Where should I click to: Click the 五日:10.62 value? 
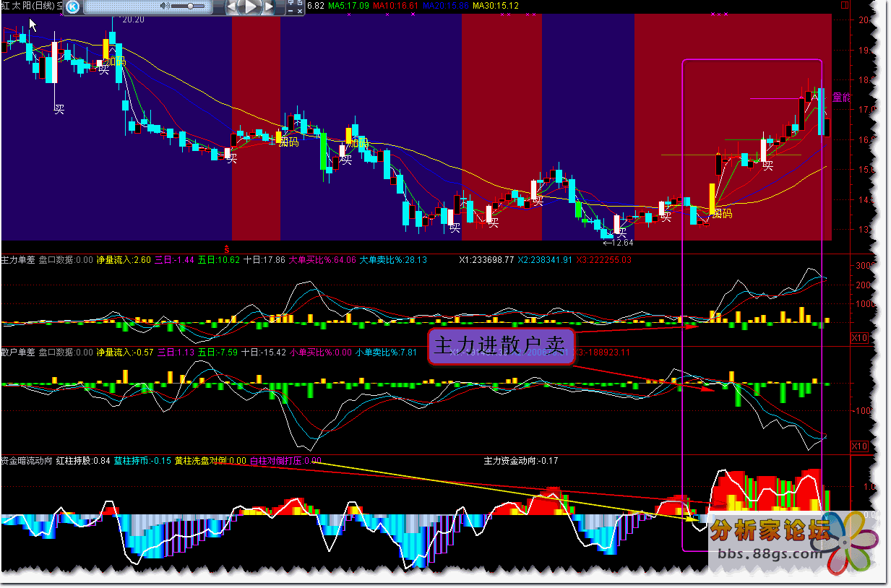[x=219, y=260]
